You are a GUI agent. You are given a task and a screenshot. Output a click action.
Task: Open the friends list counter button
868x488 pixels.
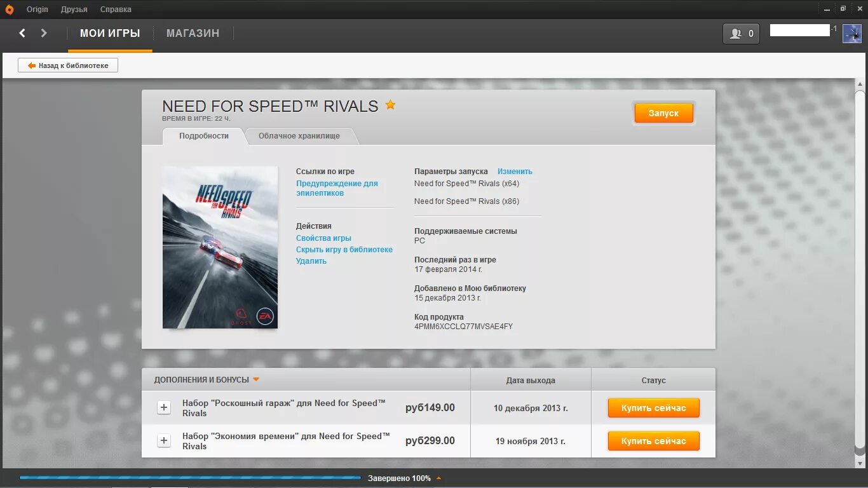[741, 34]
